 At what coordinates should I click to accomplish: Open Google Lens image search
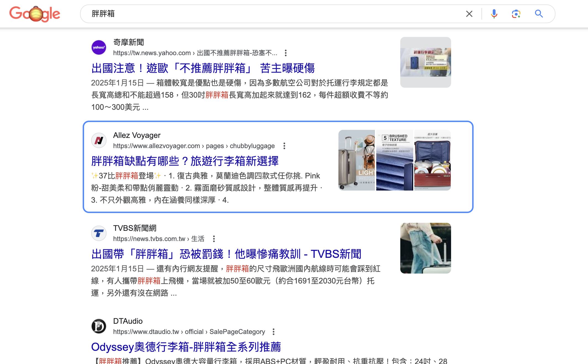tap(516, 14)
